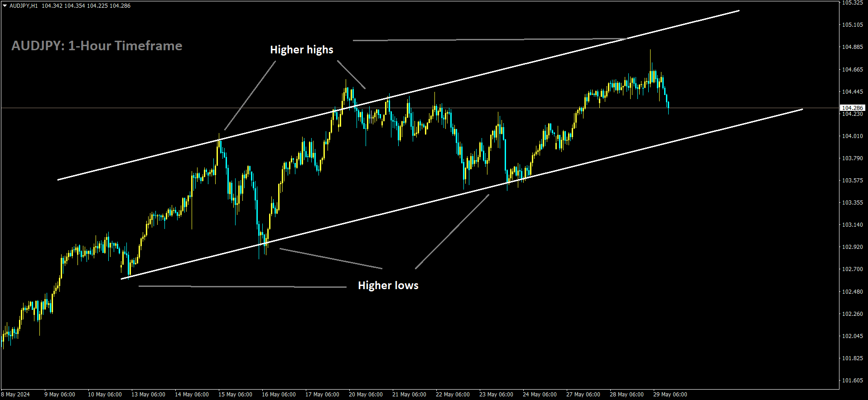The height and width of the screenshot is (400, 868).
Task: Select the price level 103.140 on scale
Action: (853, 225)
